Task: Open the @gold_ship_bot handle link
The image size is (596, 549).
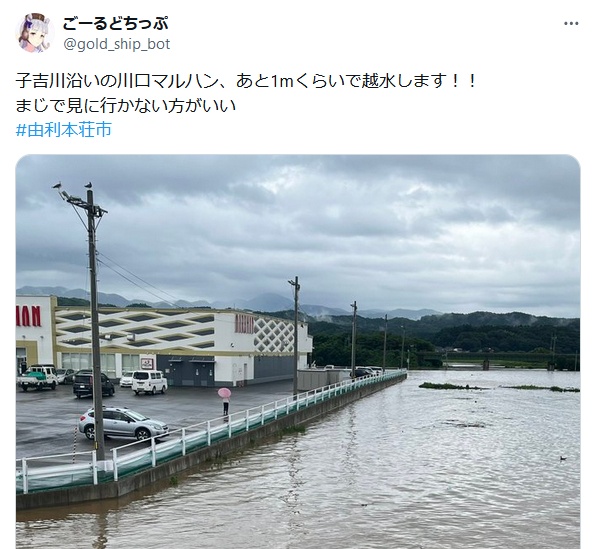Action: [x=116, y=44]
